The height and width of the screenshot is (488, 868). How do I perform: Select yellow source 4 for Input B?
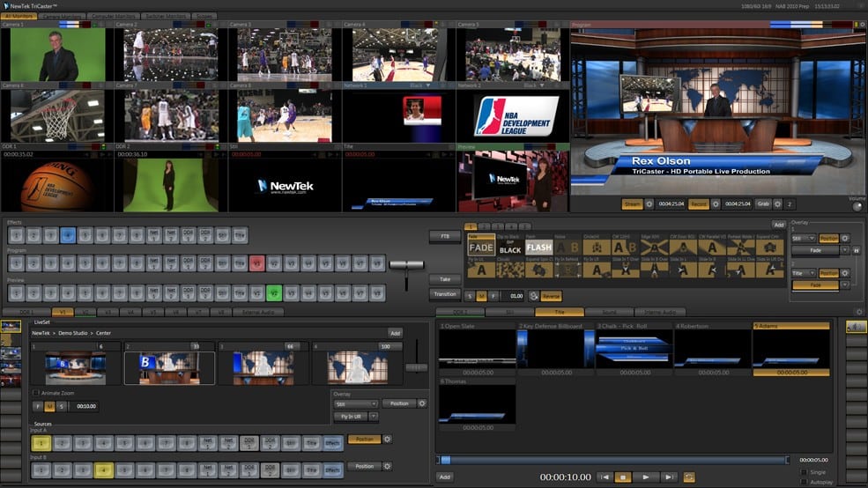point(103,470)
